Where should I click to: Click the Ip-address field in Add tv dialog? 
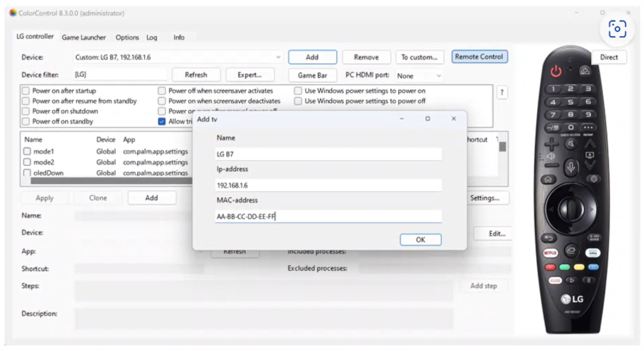[x=328, y=185]
